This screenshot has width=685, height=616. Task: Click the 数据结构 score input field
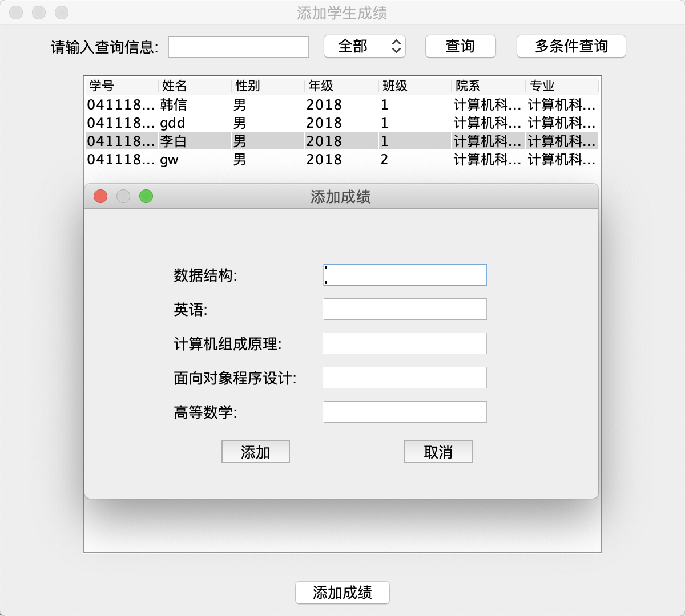click(x=405, y=274)
